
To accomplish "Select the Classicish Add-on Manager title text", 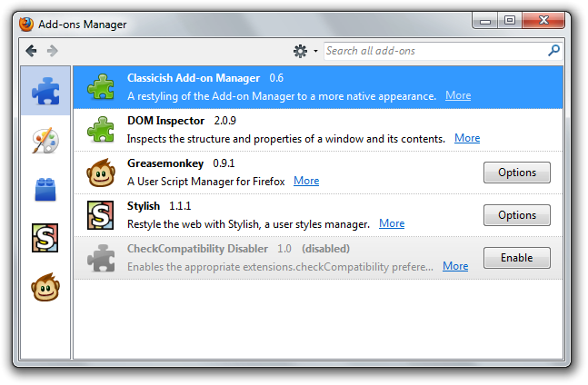I will click(x=194, y=78).
